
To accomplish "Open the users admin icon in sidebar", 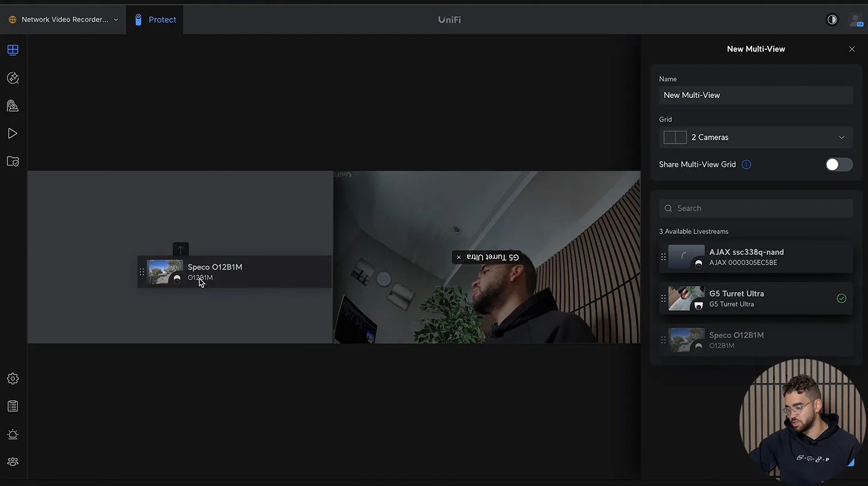I will tap(13, 462).
